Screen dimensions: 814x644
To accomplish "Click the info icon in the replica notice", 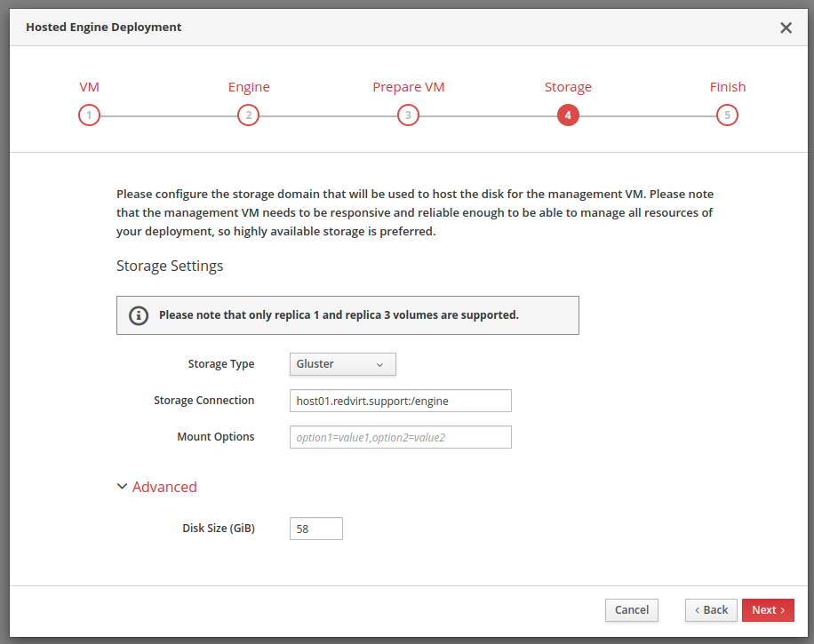I will coord(139,315).
